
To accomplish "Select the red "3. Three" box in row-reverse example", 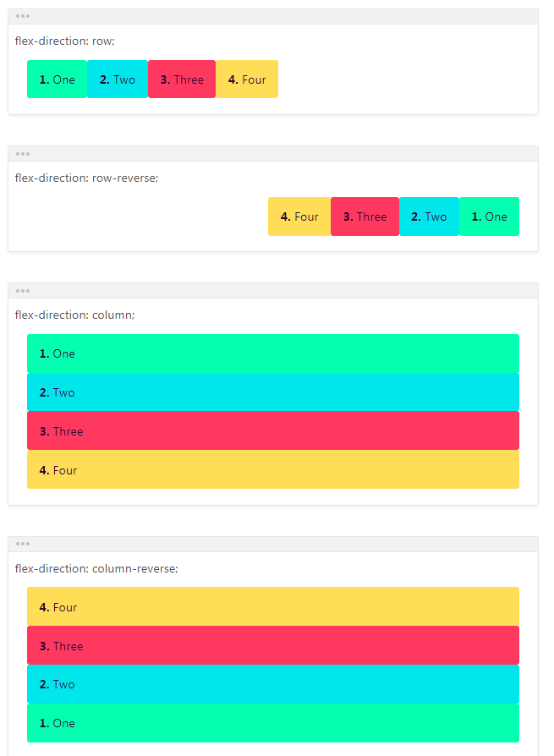I will 365,216.
